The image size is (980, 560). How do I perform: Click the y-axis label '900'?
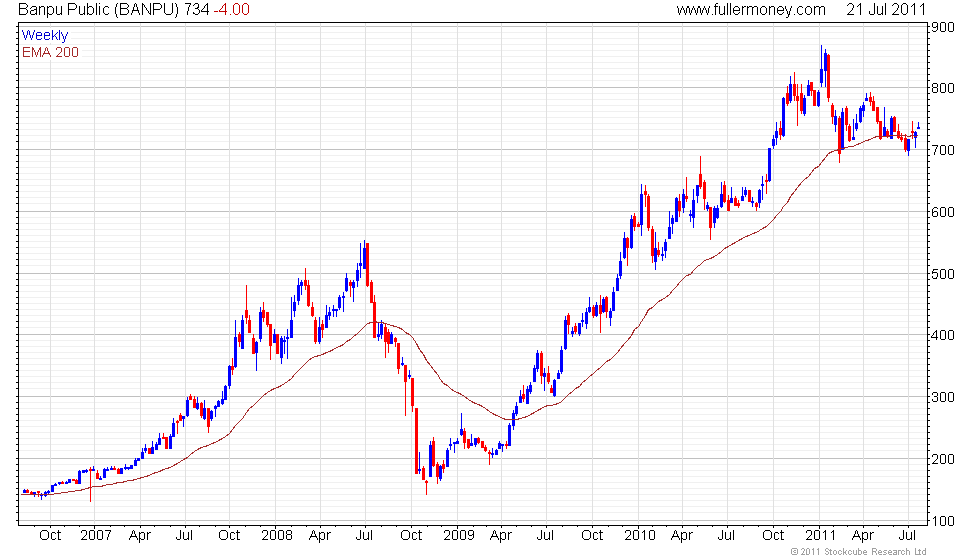tap(942, 27)
